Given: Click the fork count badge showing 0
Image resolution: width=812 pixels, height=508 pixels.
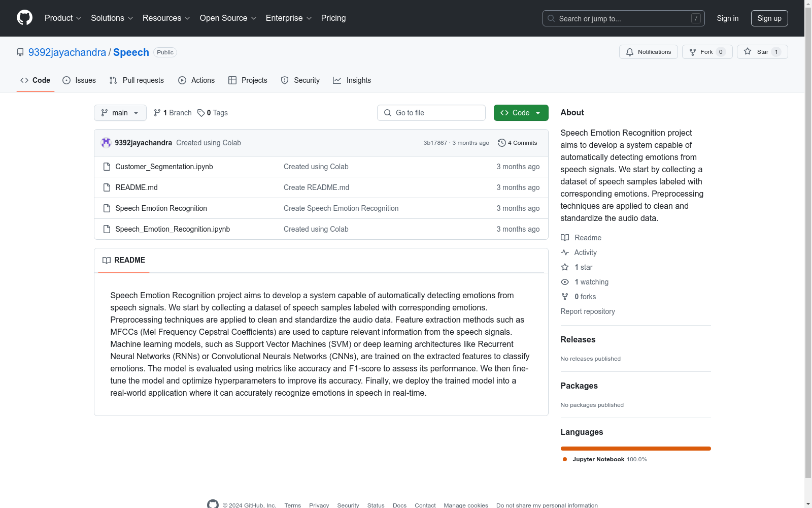Looking at the screenshot, I should 721,52.
